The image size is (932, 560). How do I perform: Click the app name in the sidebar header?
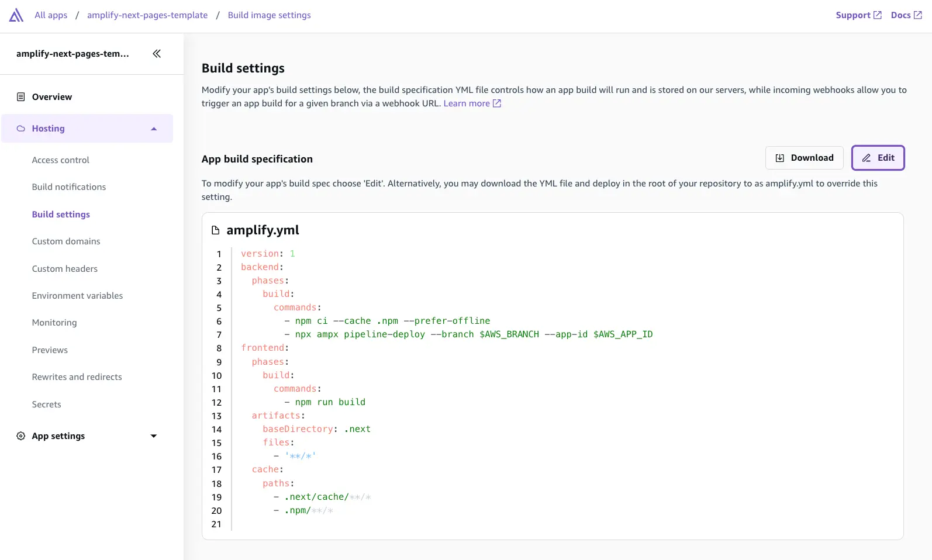[73, 54]
